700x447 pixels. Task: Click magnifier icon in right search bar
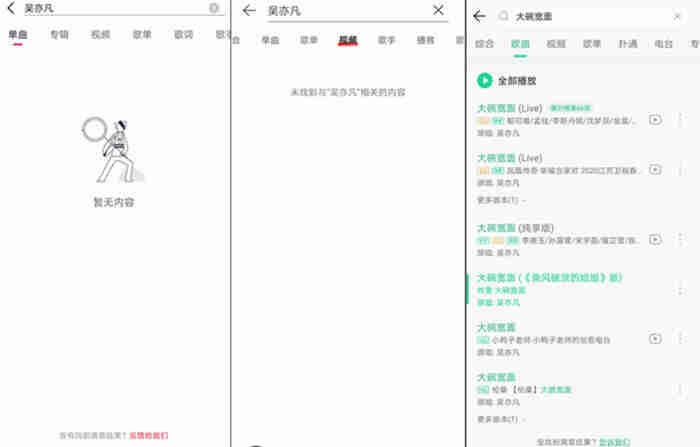503,16
